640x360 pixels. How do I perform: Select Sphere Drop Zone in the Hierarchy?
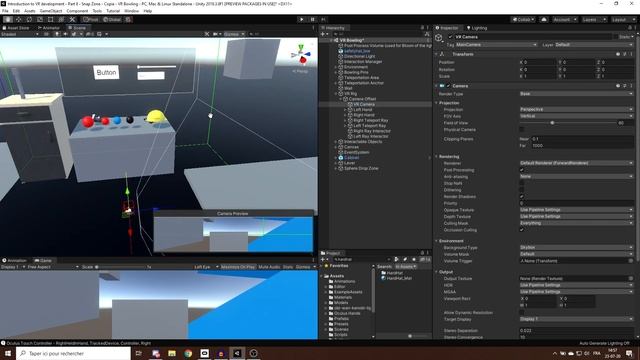[x=361, y=168]
